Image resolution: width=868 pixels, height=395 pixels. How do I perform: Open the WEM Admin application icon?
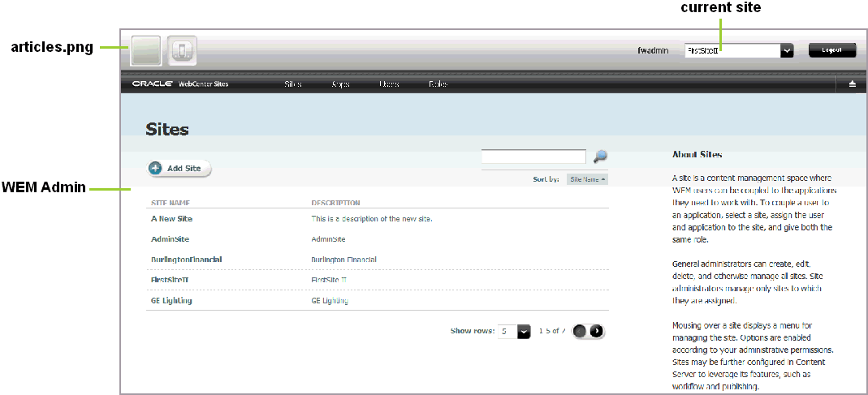point(182,51)
